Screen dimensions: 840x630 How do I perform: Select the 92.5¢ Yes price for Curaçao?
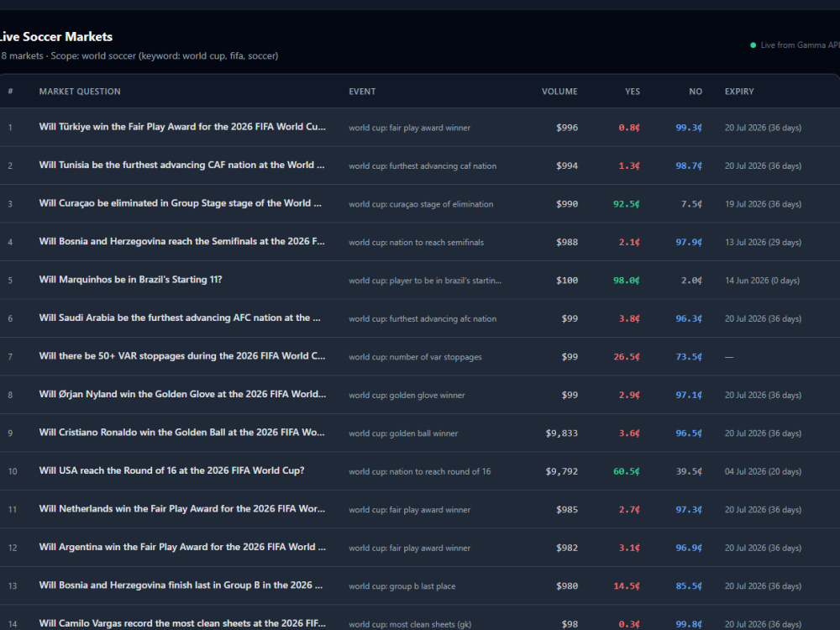(627, 204)
